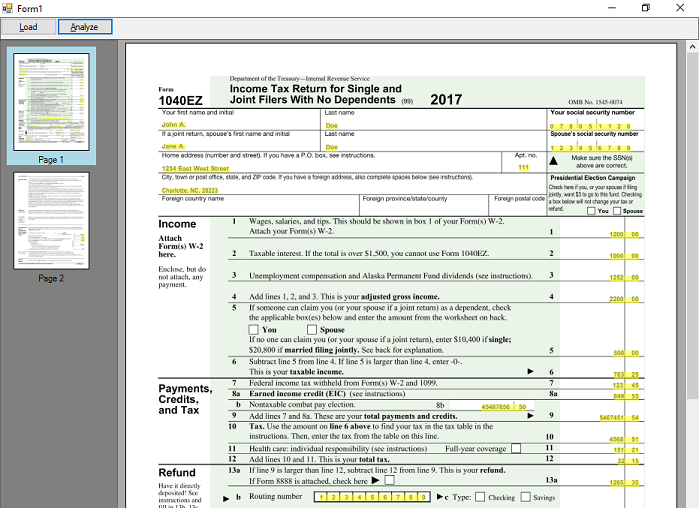
Task: Click your social security number field
Action: [590, 126]
